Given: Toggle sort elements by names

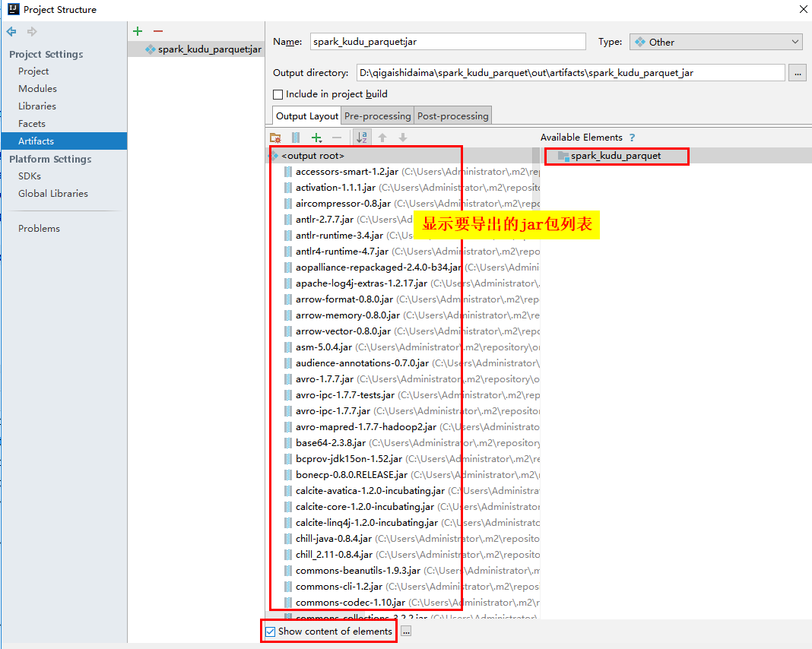Looking at the screenshot, I should 361,138.
